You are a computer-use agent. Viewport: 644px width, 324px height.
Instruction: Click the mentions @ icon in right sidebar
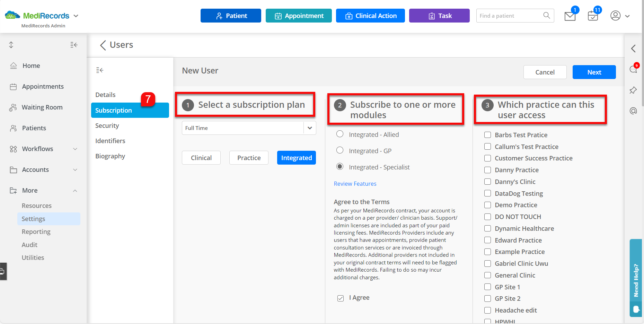click(x=633, y=111)
